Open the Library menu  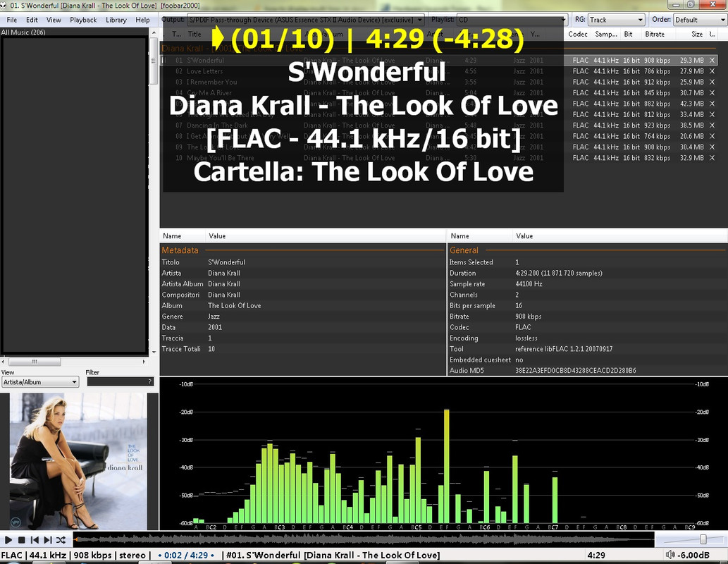click(116, 20)
